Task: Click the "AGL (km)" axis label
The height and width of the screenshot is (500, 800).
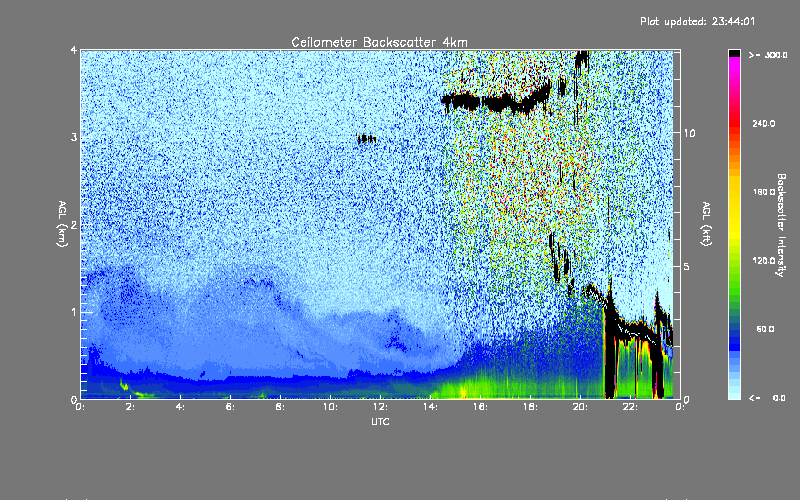Action: (63, 224)
